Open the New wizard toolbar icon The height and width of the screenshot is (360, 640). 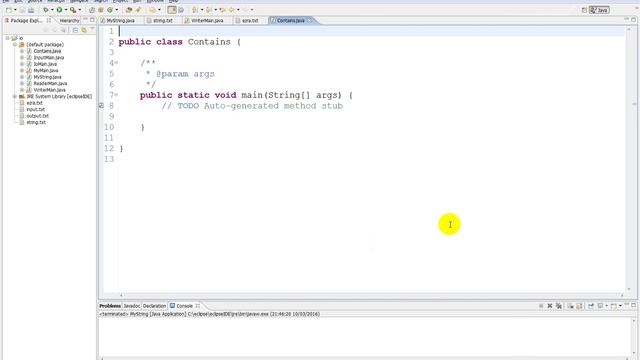point(9,10)
